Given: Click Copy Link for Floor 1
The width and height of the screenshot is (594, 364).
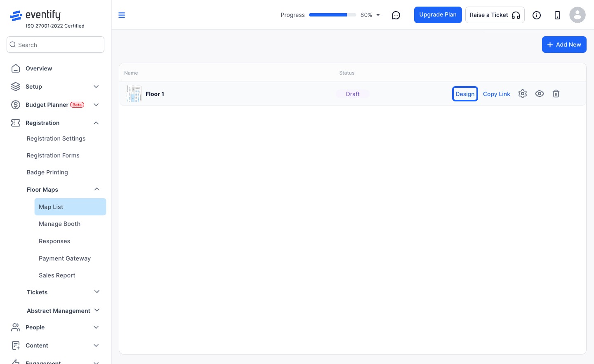Looking at the screenshot, I should [x=497, y=94].
